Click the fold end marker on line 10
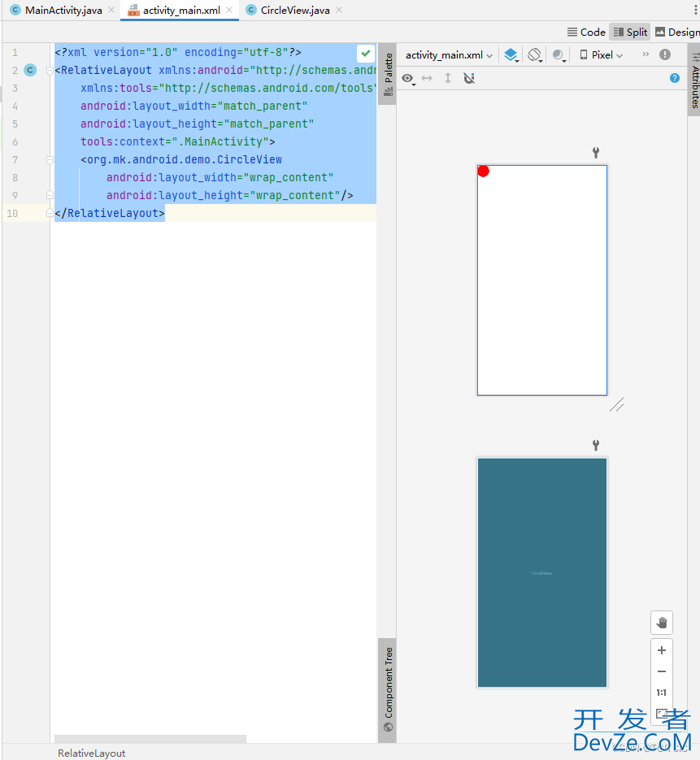The width and height of the screenshot is (700, 760). pos(50,213)
